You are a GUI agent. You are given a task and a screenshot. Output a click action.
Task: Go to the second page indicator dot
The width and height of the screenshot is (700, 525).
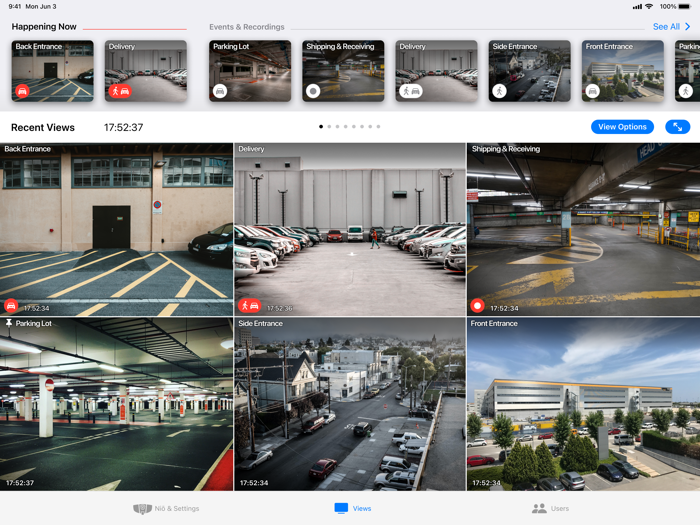click(329, 127)
